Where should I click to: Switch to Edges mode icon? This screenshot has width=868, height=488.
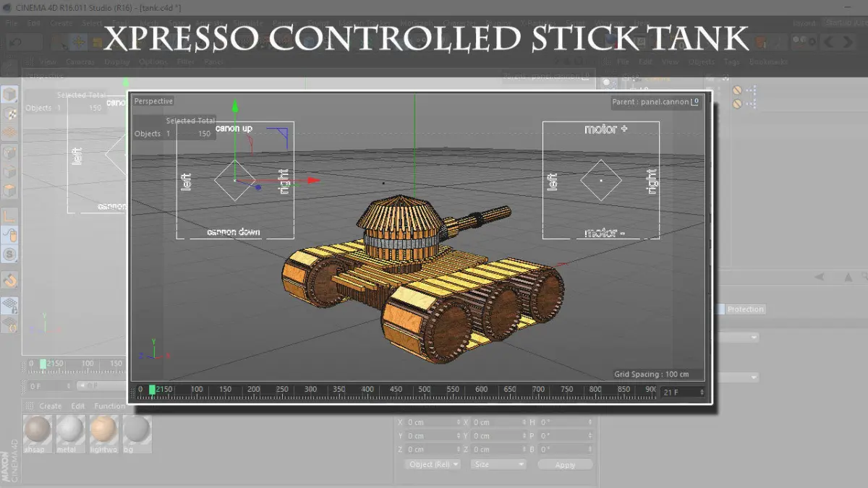9,172
